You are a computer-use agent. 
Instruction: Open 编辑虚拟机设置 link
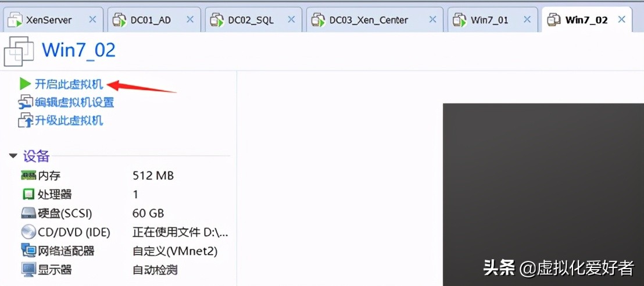pyautogui.click(x=74, y=102)
